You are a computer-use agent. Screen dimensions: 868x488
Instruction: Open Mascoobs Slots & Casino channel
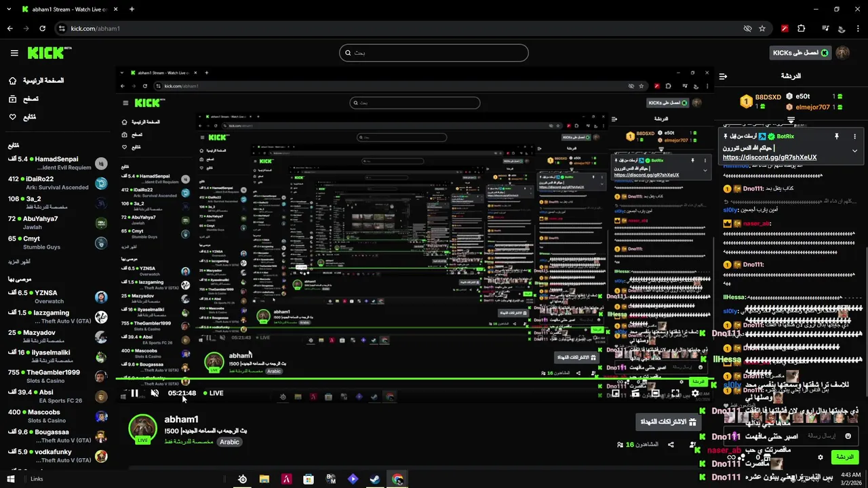pyautogui.click(x=58, y=416)
